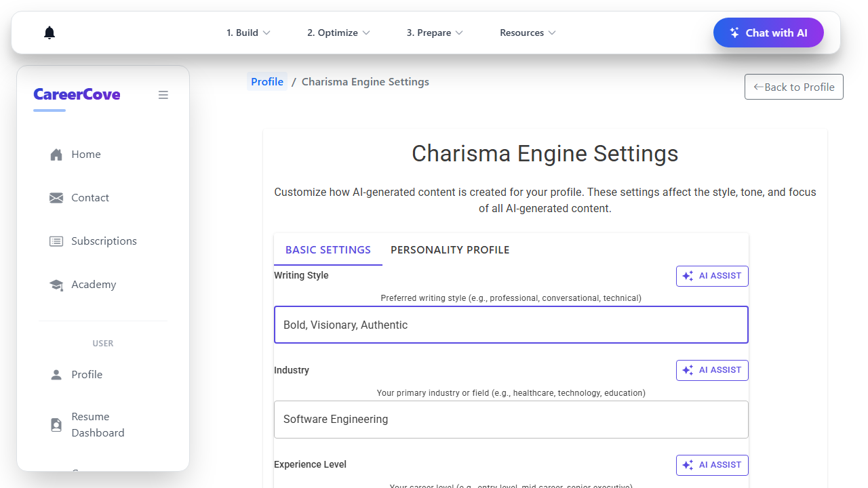Switch to the Personality Profile tab
The width and height of the screenshot is (868, 488).
[x=450, y=250]
